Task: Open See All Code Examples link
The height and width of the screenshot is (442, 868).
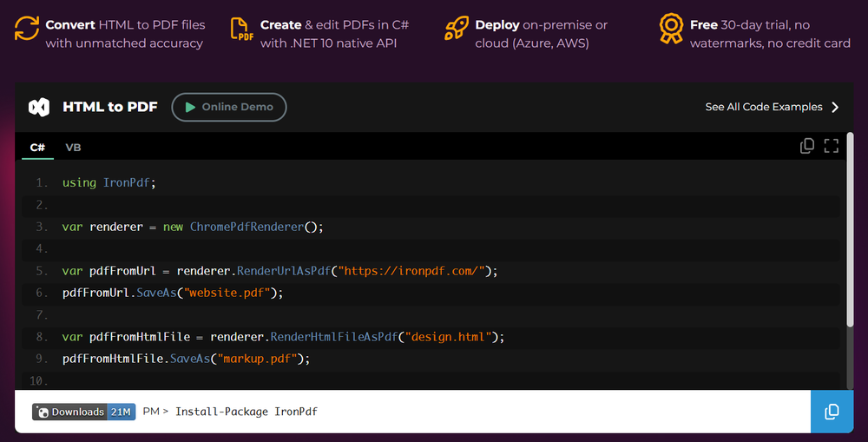Action: 764,107
